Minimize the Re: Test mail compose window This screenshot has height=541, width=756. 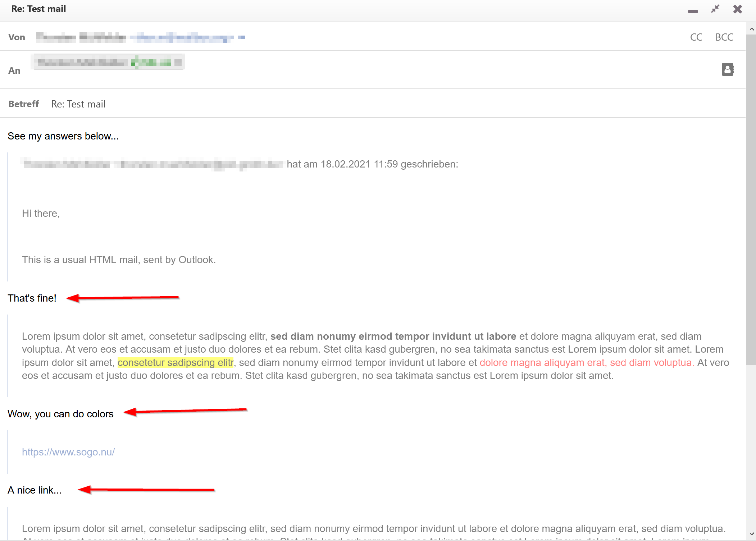[x=692, y=11]
